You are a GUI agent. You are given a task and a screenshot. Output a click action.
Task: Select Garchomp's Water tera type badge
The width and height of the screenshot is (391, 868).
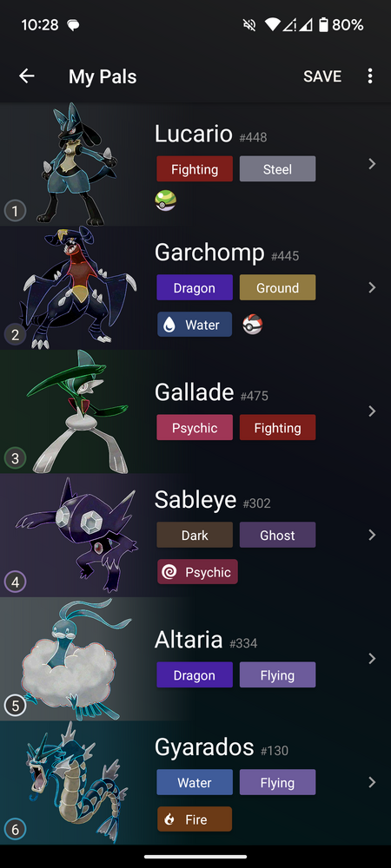pos(195,325)
